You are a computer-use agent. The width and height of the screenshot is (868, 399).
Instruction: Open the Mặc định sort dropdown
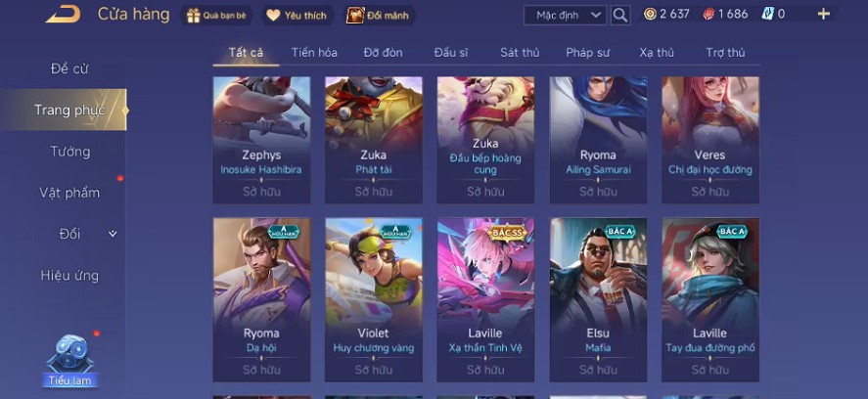point(565,15)
